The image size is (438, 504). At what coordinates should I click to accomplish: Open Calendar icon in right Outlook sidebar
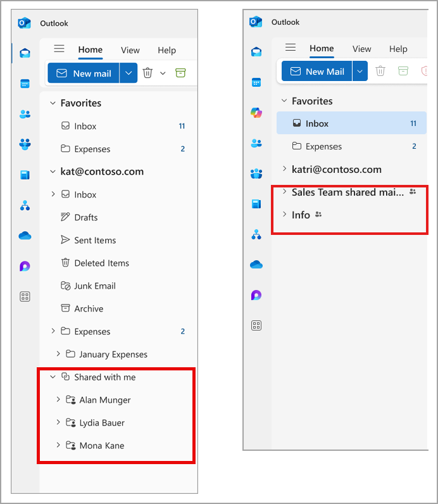256,82
